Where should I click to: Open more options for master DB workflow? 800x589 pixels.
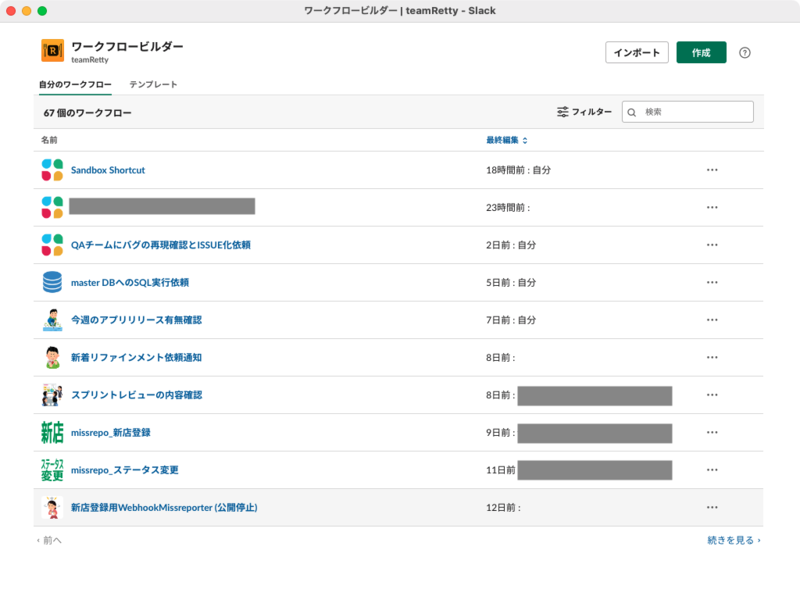tap(712, 282)
